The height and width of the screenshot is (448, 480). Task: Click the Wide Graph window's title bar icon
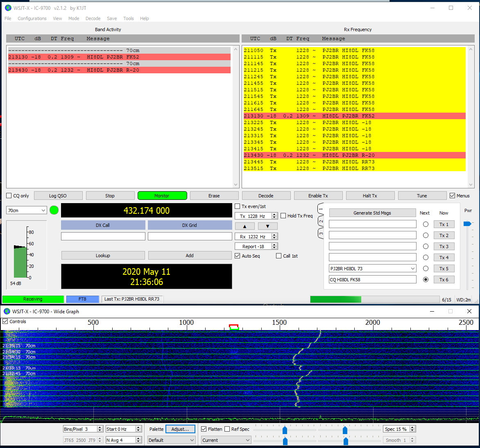[7, 311]
